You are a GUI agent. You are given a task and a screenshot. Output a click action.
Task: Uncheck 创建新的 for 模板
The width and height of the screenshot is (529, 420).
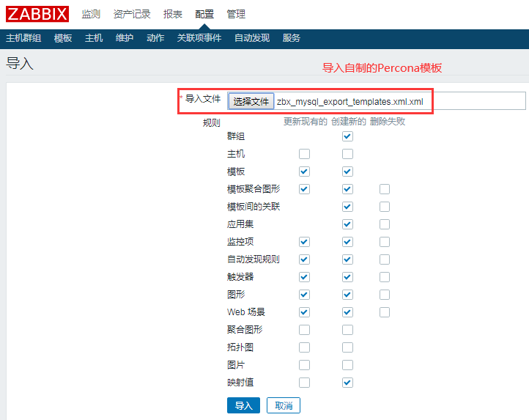(347, 172)
